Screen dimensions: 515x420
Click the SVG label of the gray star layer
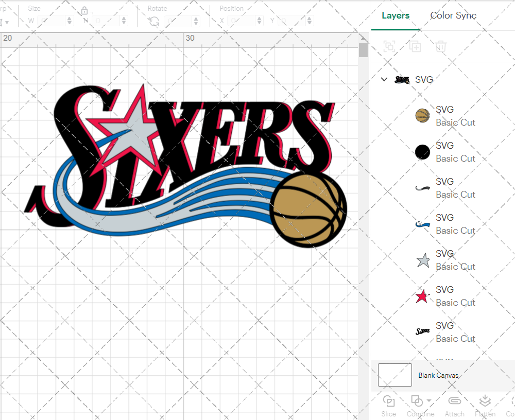pyautogui.click(x=445, y=254)
